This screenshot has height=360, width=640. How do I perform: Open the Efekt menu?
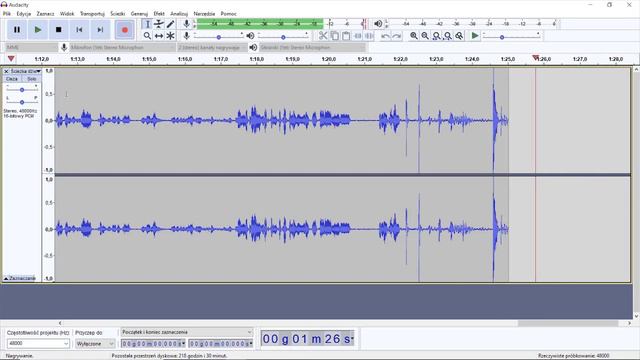(x=159, y=14)
